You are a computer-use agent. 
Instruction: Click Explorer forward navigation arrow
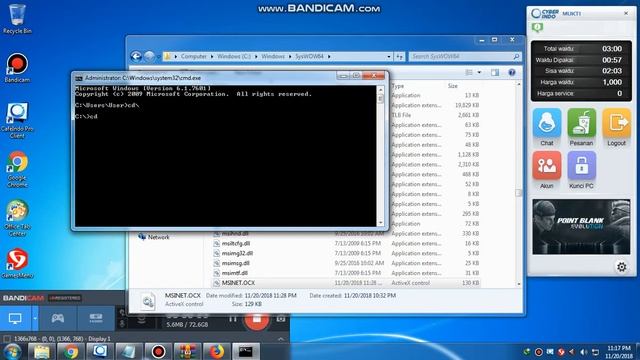pyautogui.click(x=149, y=56)
